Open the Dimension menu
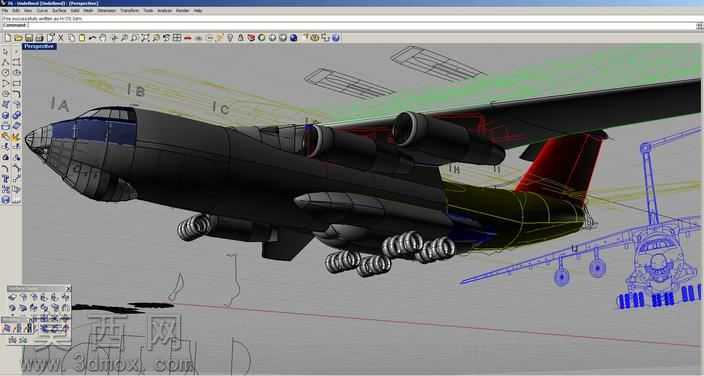This screenshot has height=376, width=704. (107, 10)
